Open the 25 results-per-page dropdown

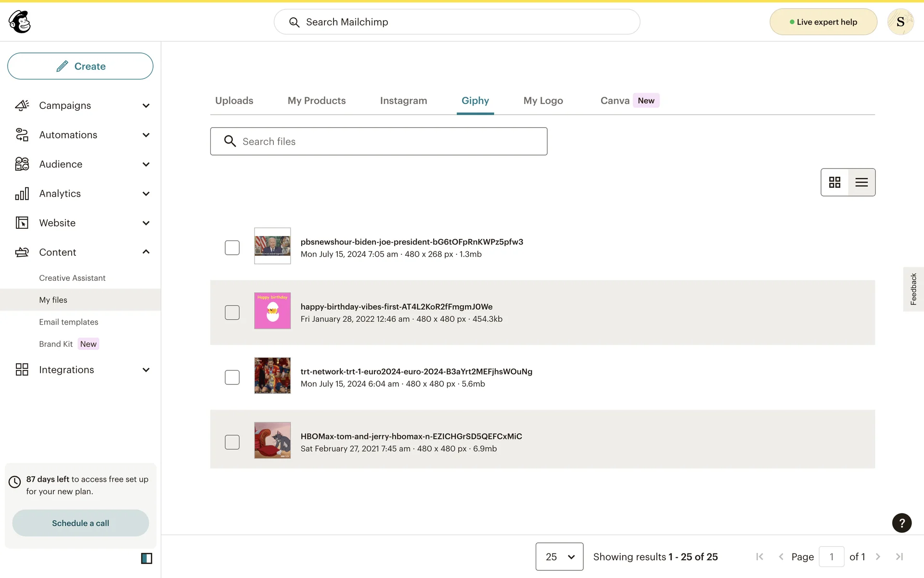pyautogui.click(x=559, y=557)
